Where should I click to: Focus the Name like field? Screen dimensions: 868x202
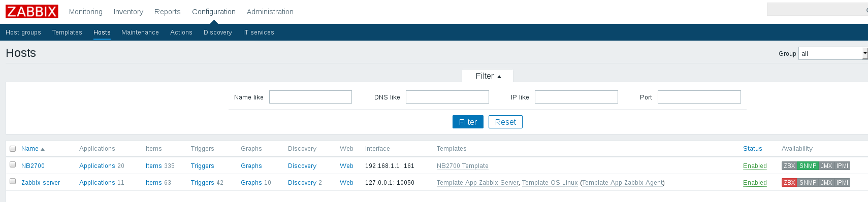[310, 97]
